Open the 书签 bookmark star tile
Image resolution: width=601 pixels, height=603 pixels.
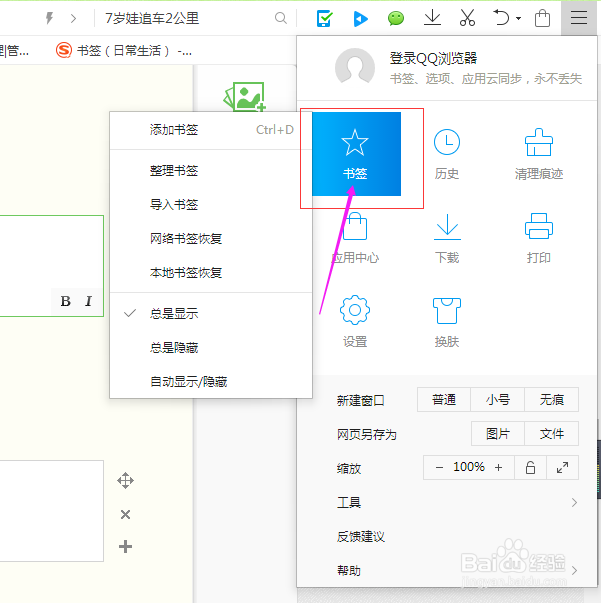point(356,154)
